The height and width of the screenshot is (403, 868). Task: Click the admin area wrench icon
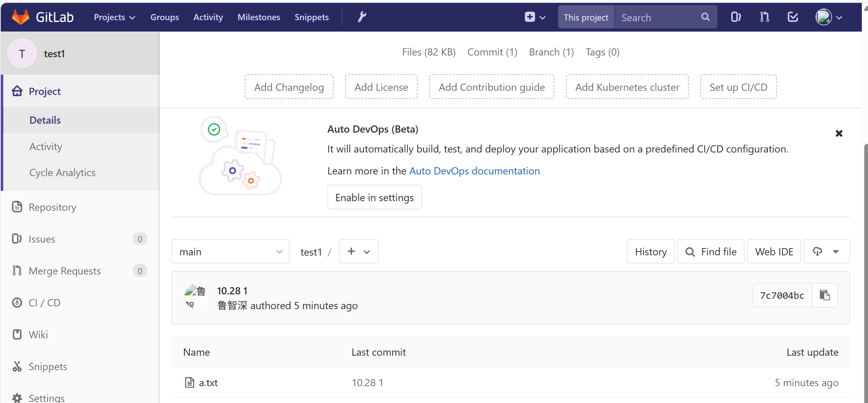pyautogui.click(x=362, y=17)
